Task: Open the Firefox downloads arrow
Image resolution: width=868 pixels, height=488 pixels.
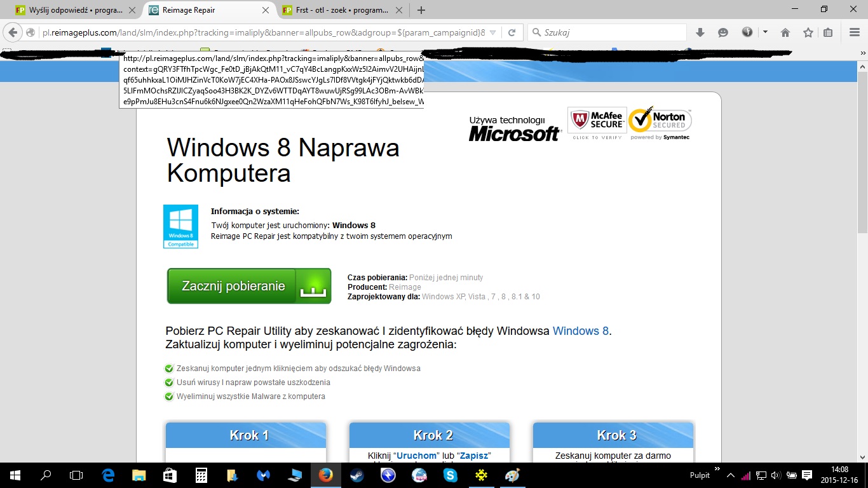Action: [x=700, y=32]
